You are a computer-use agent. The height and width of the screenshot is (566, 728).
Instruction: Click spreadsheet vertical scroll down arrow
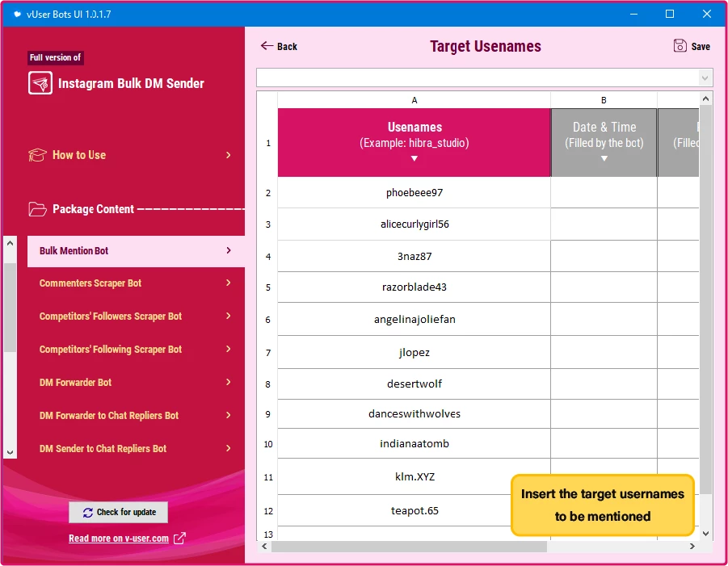click(705, 534)
